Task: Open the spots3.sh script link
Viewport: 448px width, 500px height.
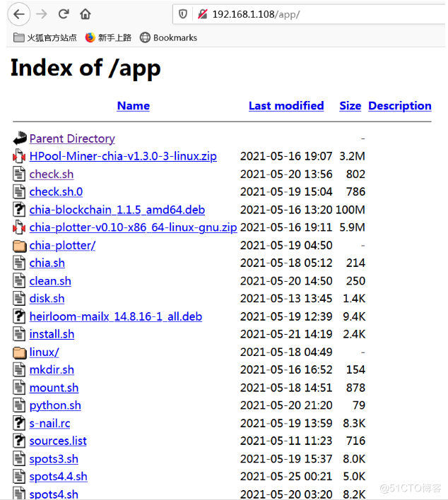Action: click(54, 459)
